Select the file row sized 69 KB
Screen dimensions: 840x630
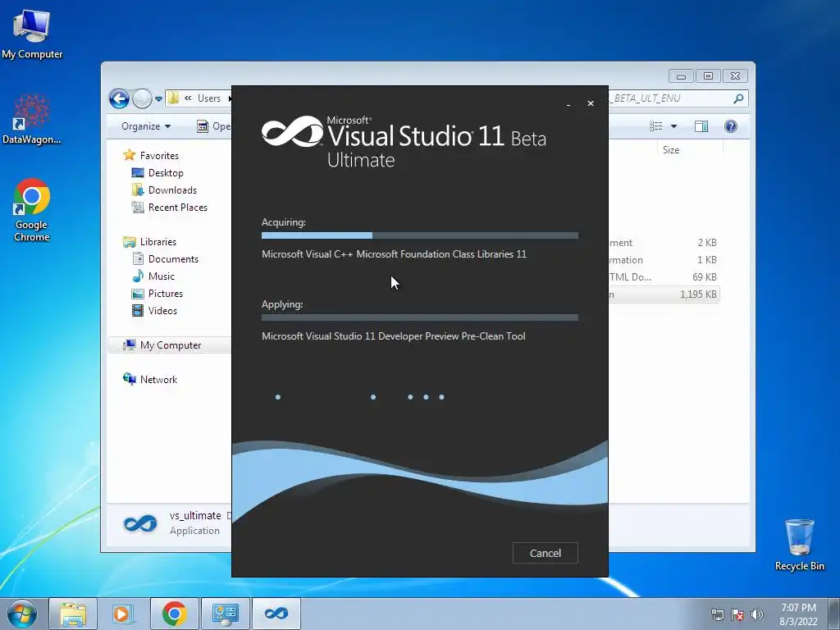point(663,277)
